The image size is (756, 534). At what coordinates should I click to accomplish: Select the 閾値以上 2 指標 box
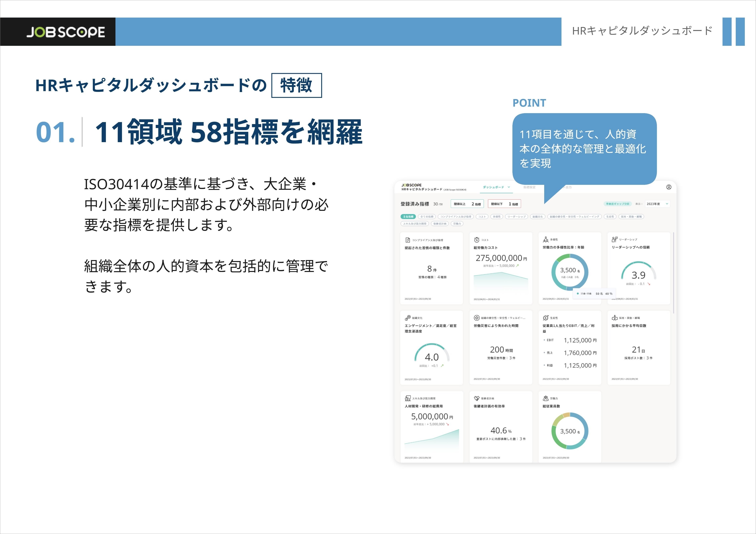pyautogui.click(x=467, y=204)
